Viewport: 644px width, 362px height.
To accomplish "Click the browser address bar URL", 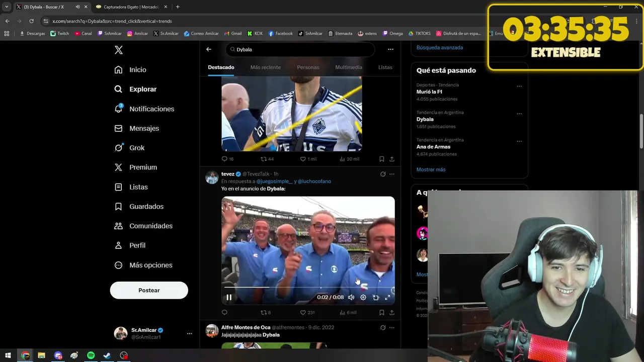I will coord(112,21).
